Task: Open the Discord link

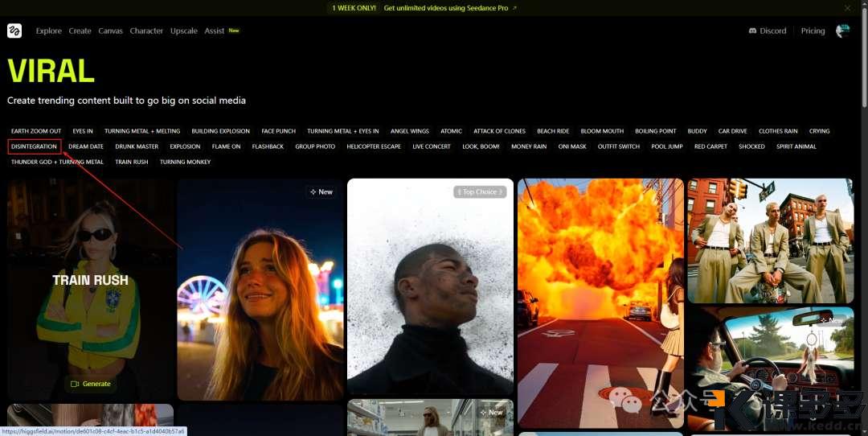Action: click(x=768, y=31)
